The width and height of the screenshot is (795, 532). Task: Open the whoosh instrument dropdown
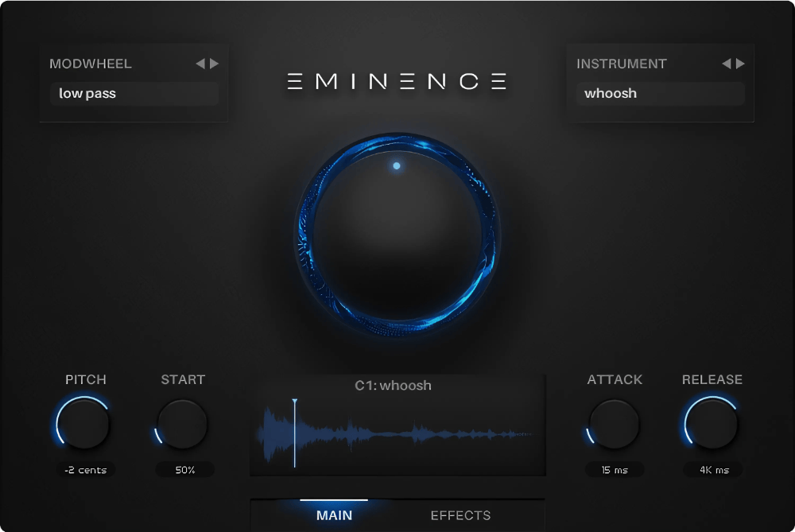coord(660,93)
